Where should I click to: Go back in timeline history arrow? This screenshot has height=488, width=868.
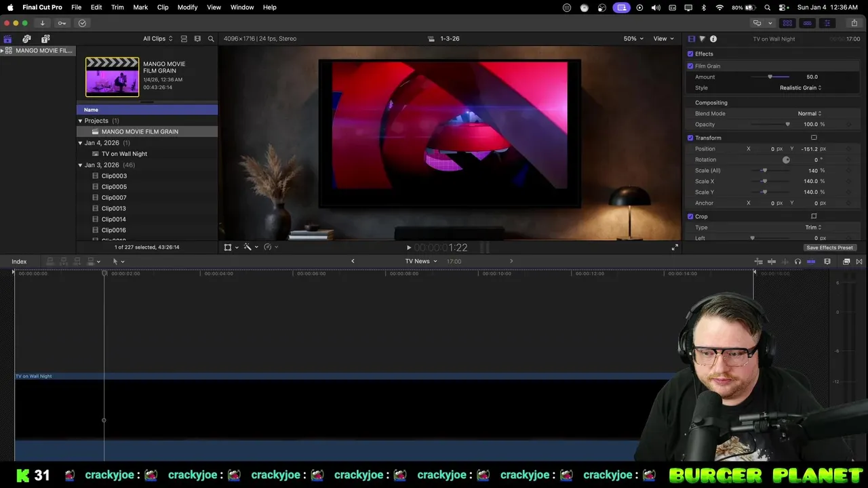click(x=353, y=261)
